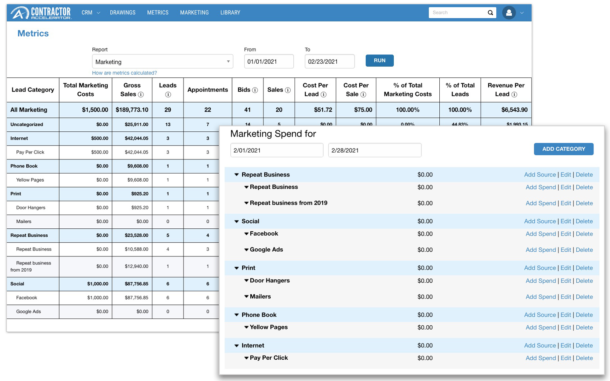Open the Report Marketing dropdown
The image size is (610, 381).
[163, 61]
